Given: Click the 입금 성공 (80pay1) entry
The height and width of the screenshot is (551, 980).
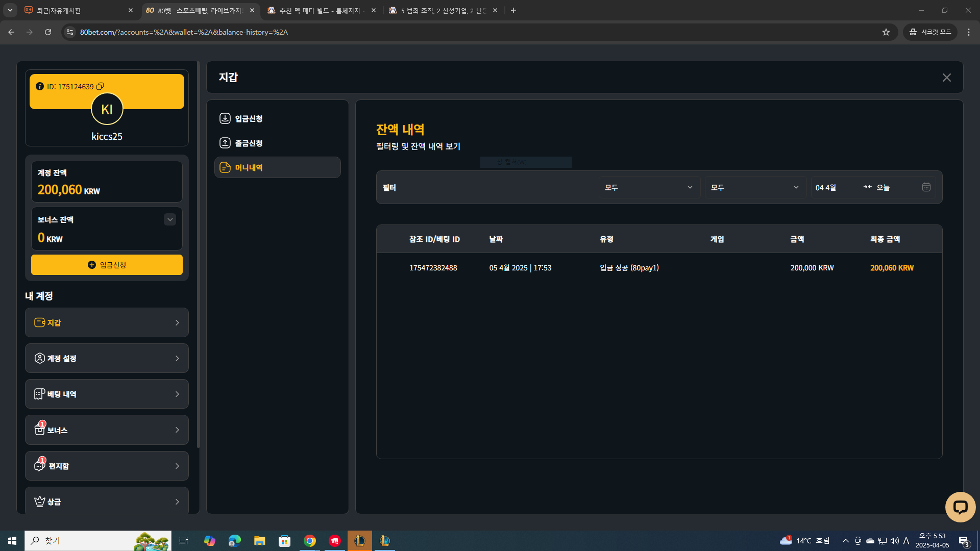Looking at the screenshot, I should (629, 268).
